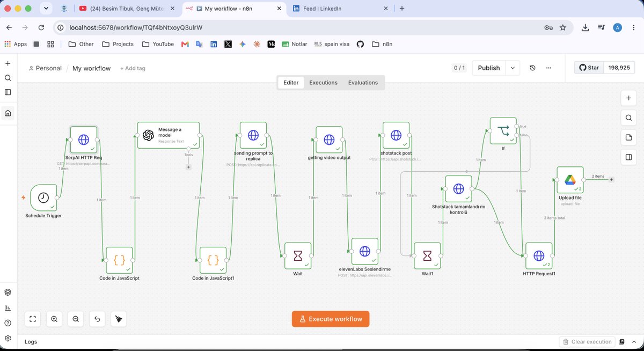
Task: Add a tool to Message a model
Action: pos(188,167)
